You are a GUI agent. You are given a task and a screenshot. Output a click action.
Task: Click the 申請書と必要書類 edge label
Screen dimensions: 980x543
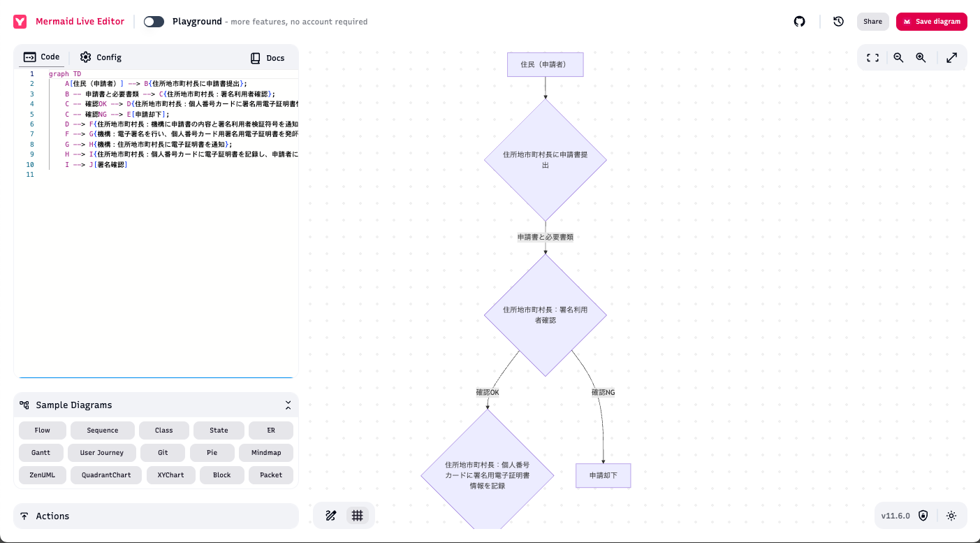point(546,237)
